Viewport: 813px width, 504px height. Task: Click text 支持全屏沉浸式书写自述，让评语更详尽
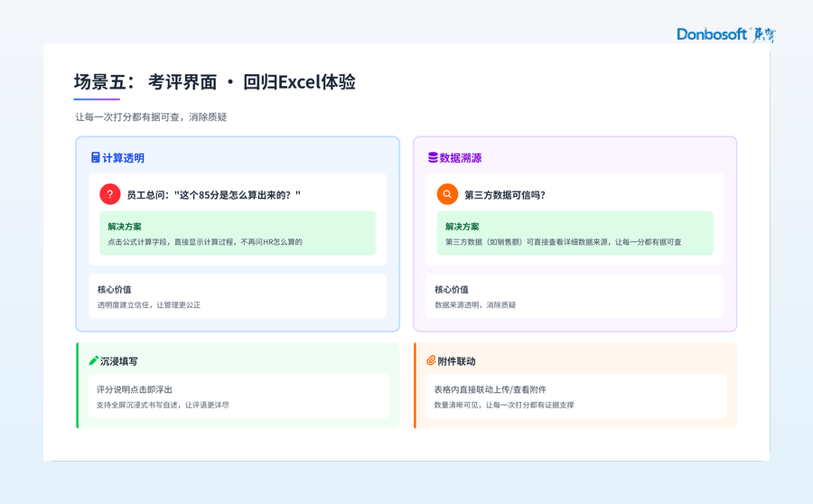[163, 405]
